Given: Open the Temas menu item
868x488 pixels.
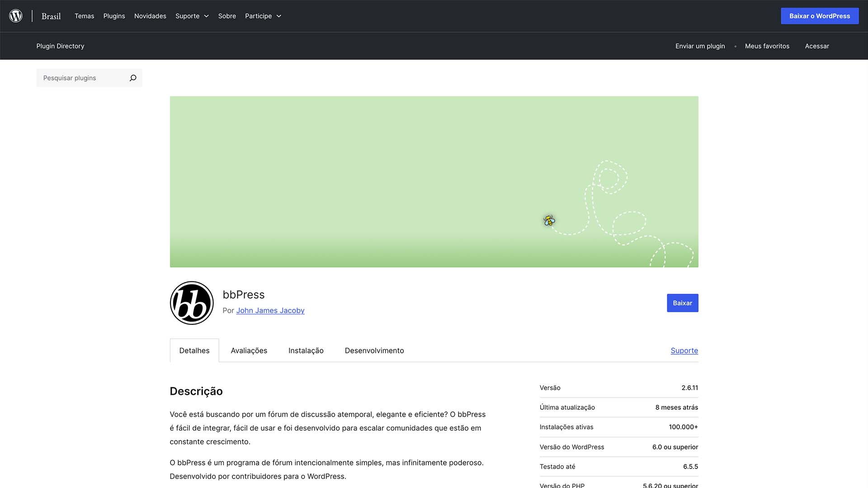Looking at the screenshot, I should click(x=84, y=16).
